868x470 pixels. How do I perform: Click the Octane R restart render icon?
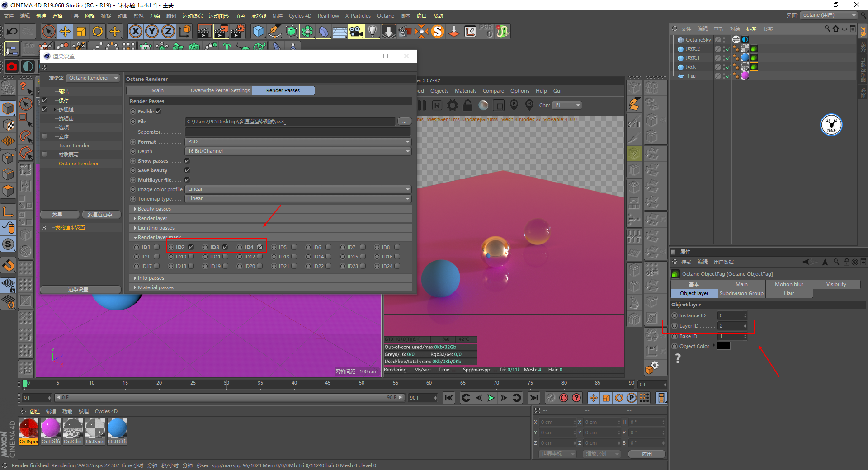point(437,105)
